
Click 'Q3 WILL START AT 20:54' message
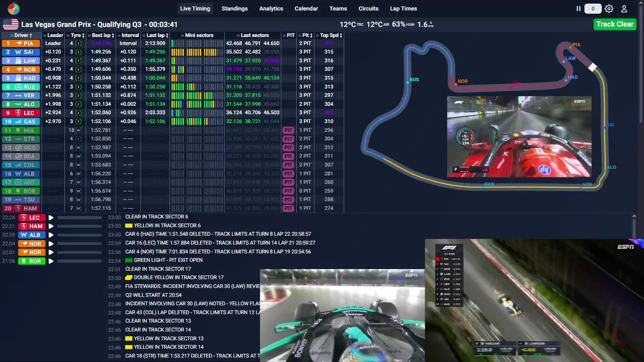point(153,295)
